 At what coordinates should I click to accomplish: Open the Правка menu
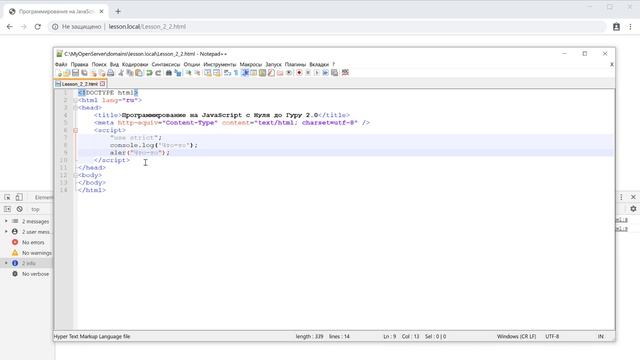pos(79,64)
